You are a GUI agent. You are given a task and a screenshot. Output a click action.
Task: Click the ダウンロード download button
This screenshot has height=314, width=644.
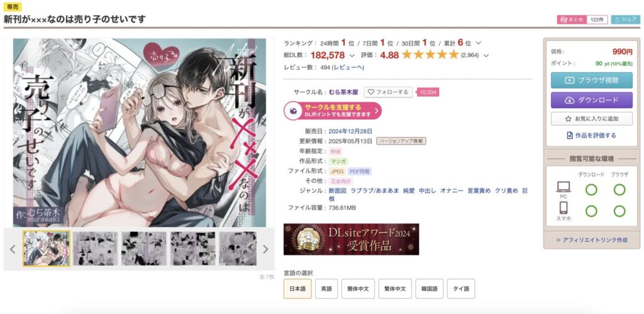591,100
